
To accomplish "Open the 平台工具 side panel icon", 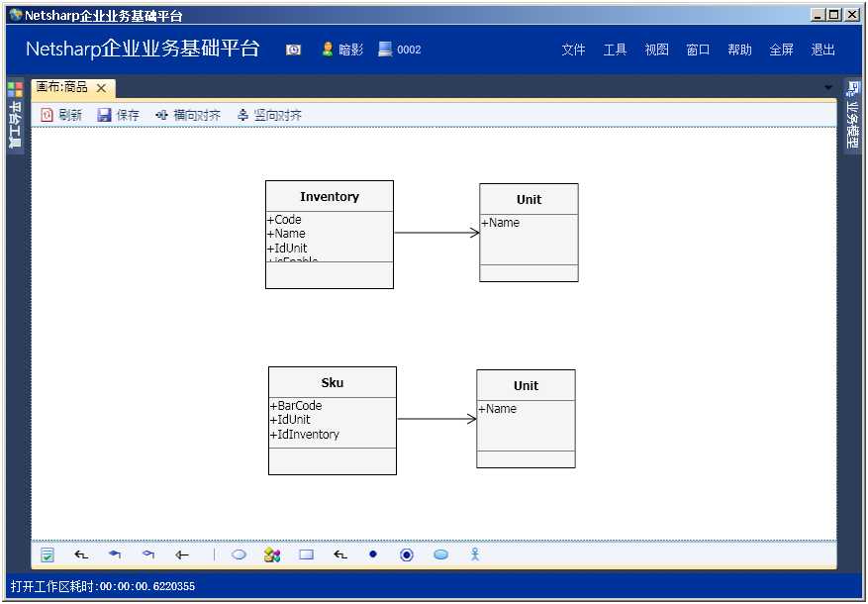I will tap(16, 90).
